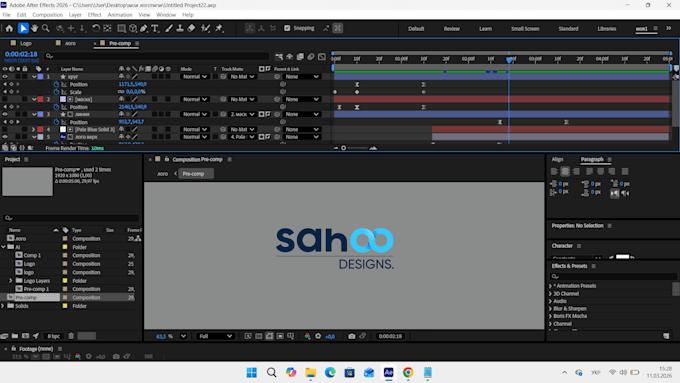Click the stopwatch for круг Scale
680x383 pixels.
point(56,92)
